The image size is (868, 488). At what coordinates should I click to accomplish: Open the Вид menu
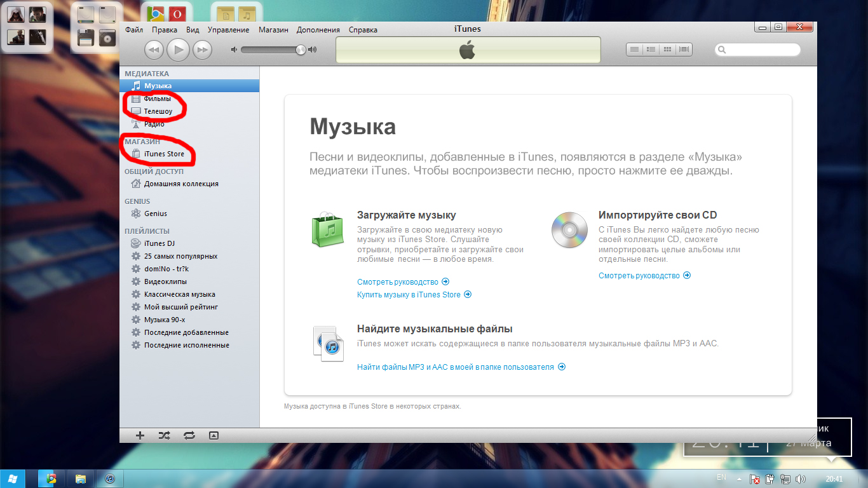[x=193, y=30]
